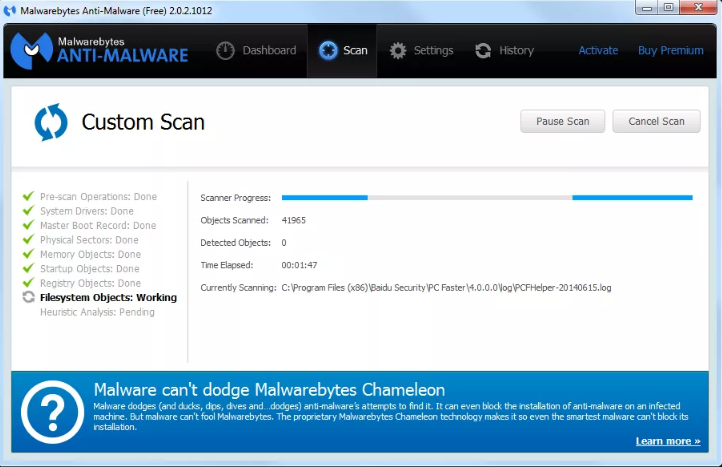Click the 'Time Elapsed:' label
Viewport: 722px width, 467px height.
click(x=227, y=265)
